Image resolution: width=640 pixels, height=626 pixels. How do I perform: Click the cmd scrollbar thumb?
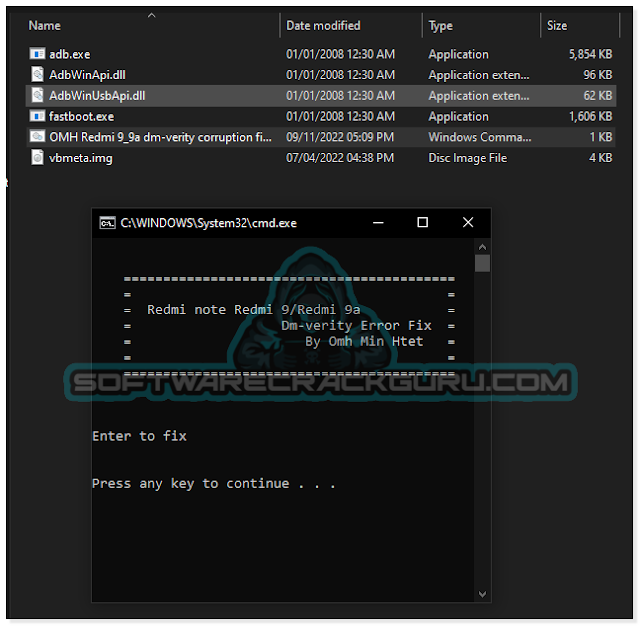482,263
